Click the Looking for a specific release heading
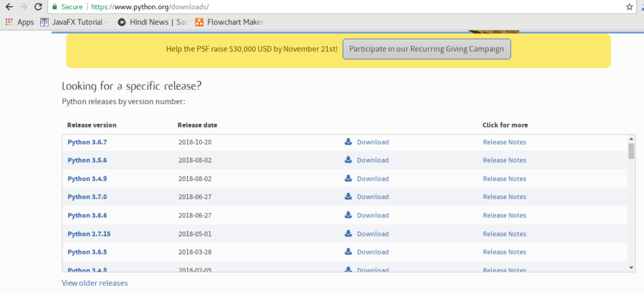The image size is (644, 294). 132,87
